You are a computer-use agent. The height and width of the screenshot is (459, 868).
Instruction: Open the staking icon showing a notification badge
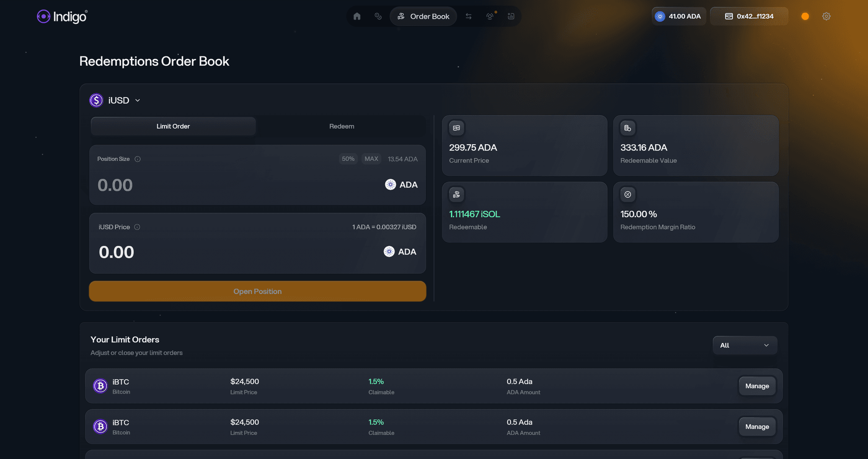pyautogui.click(x=490, y=16)
